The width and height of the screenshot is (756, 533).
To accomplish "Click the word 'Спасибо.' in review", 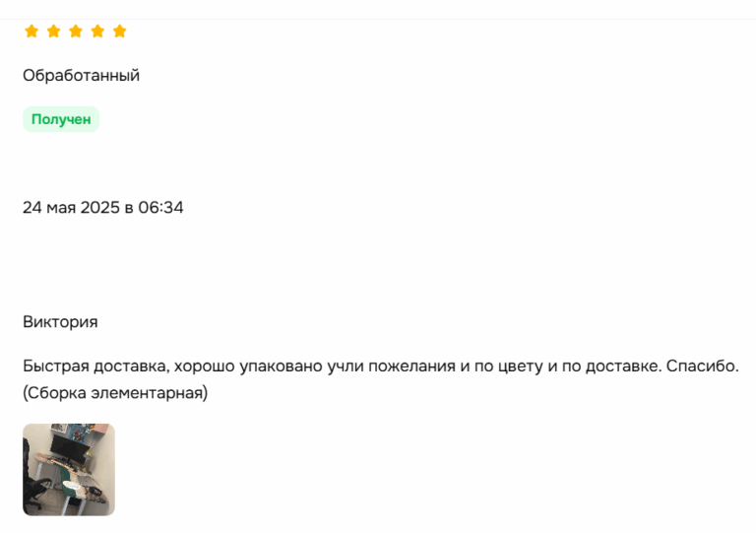I will [702, 367].
